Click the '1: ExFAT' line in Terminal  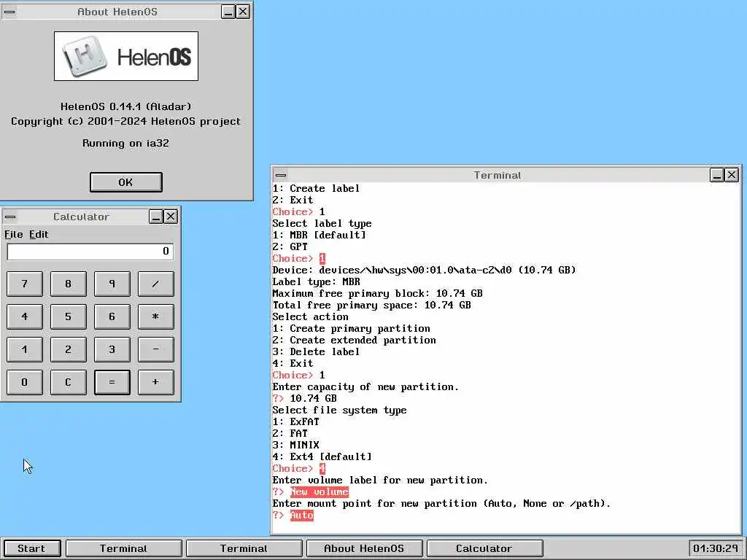pos(296,422)
